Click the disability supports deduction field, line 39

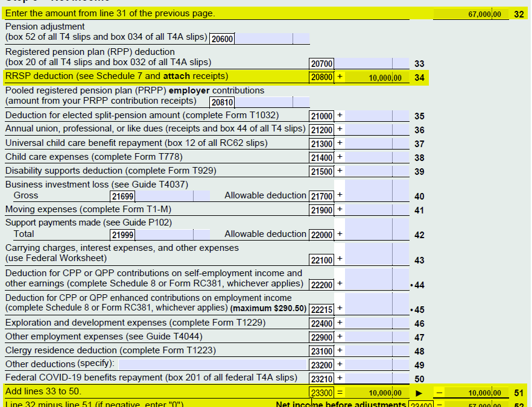point(377,171)
